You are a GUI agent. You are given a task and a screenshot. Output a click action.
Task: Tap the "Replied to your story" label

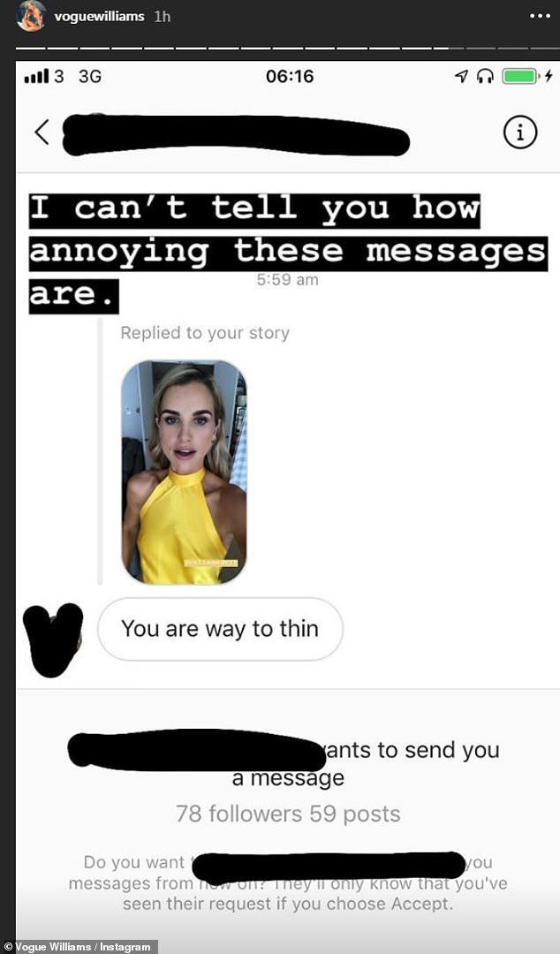tap(205, 333)
